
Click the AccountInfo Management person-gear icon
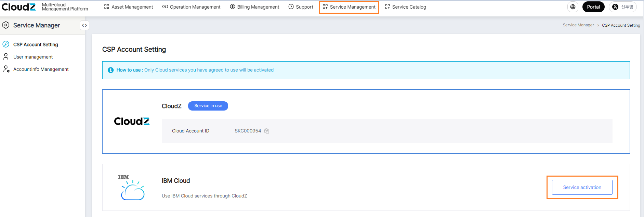click(6, 69)
